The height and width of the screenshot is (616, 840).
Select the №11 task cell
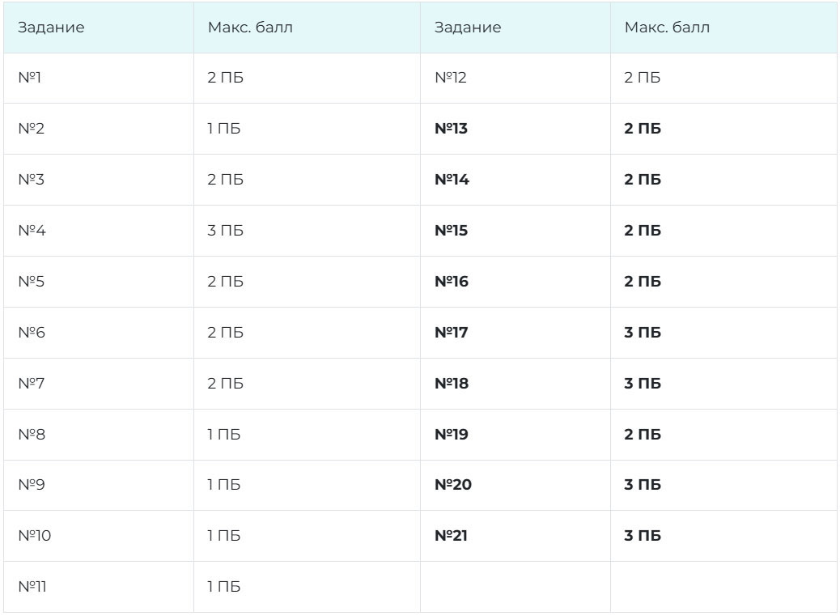pos(33,587)
